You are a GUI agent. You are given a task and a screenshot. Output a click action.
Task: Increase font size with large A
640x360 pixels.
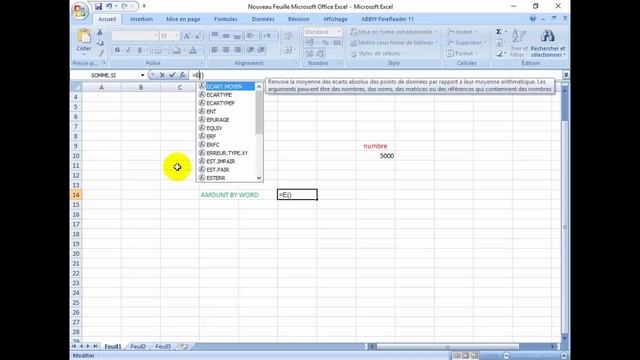tap(187, 36)
